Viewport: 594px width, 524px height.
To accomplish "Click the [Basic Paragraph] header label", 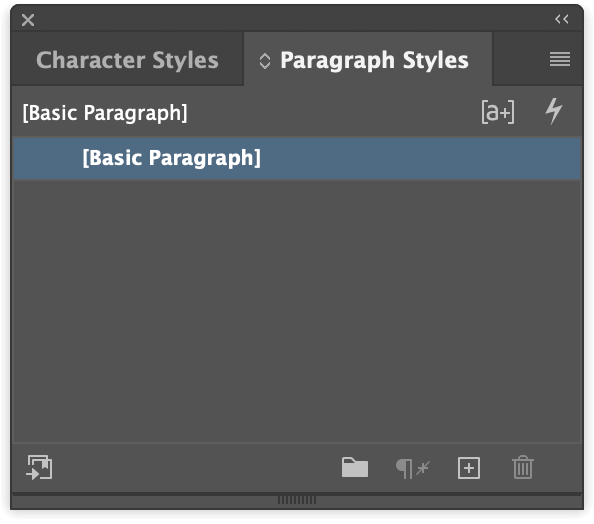I will pos(105,113).
